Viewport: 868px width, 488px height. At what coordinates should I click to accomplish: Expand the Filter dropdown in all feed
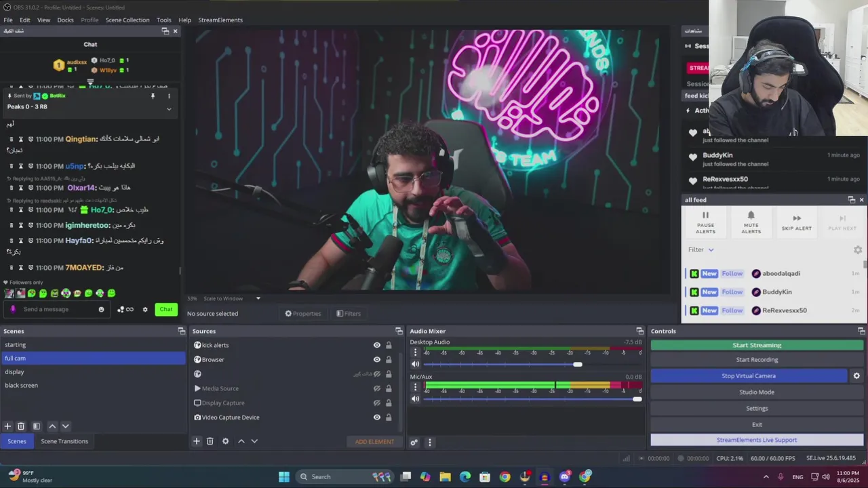701,249
